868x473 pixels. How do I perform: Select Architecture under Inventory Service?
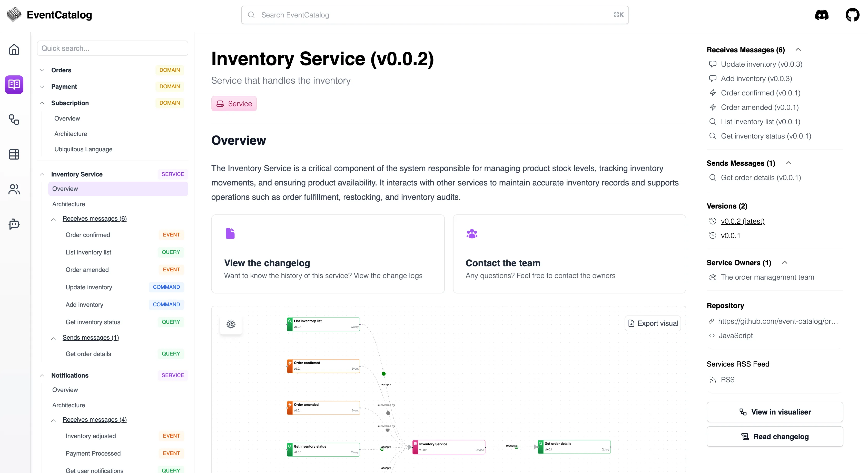[69, 204]
